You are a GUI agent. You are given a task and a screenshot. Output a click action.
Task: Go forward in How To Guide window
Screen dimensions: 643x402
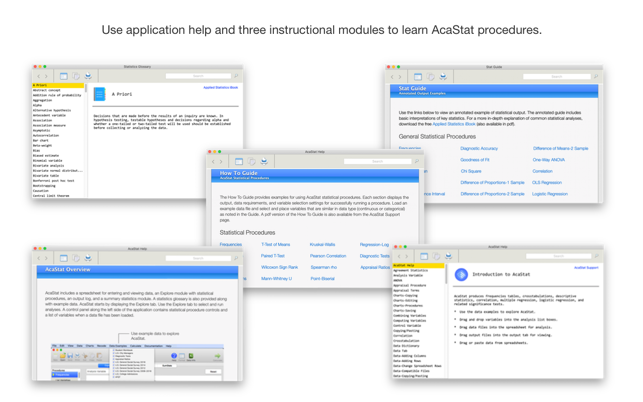(x=221, y=162)
